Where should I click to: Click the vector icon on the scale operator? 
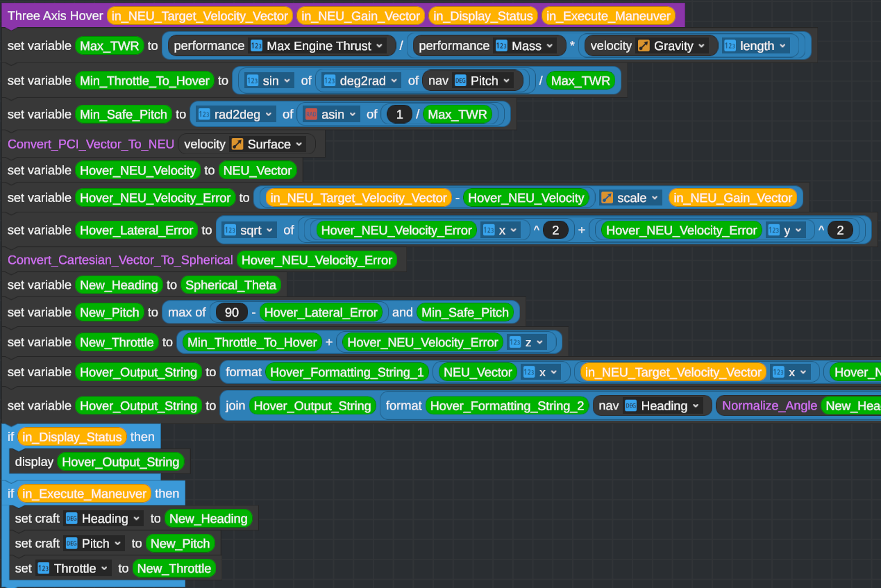607,198
